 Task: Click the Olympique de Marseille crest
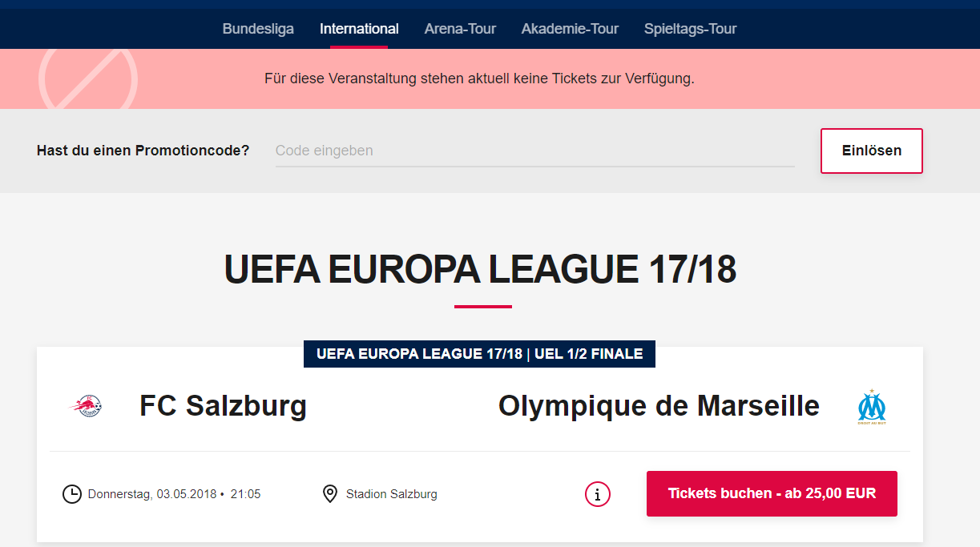pyautogui.click(x=872, y=407)
